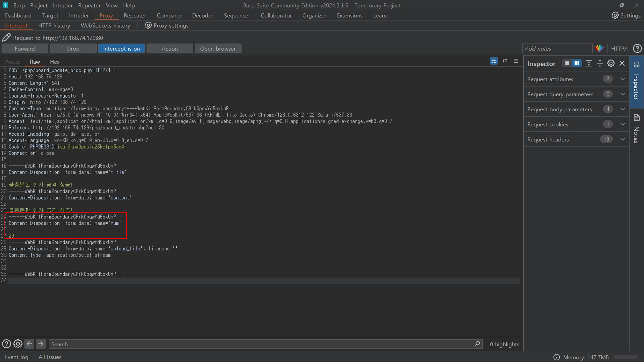Toggle Intercept is on button
Image resolution: width=644 pixels, height=362 pixels.
(x=122, y=48)
